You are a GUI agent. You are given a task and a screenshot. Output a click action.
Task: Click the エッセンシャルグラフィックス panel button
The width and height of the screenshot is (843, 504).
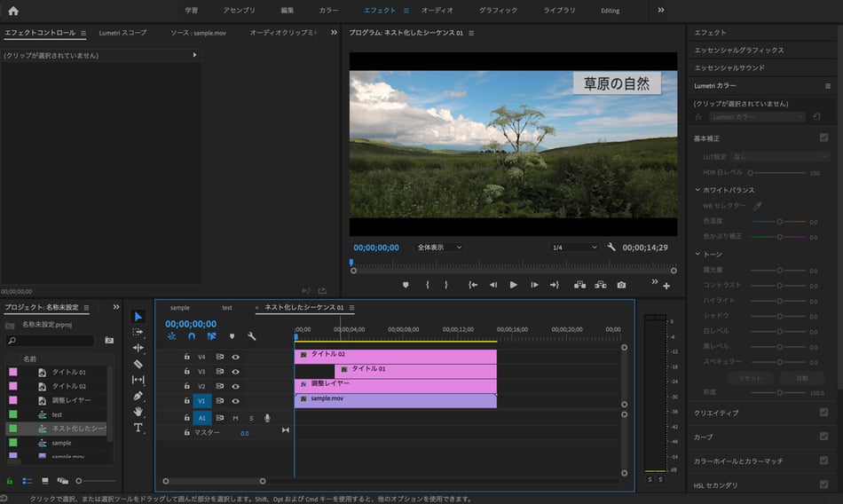point(738,50)
